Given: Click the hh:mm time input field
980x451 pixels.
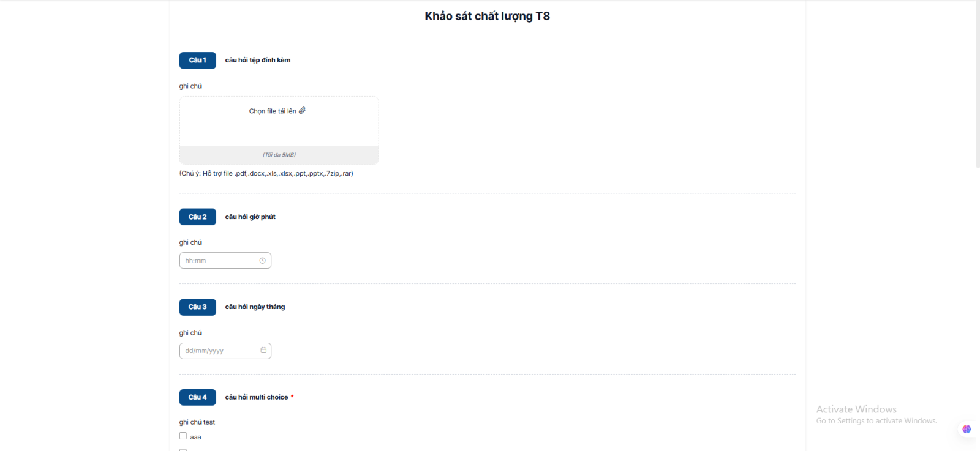Looking at the screenshot, I should tap(219, 261).
